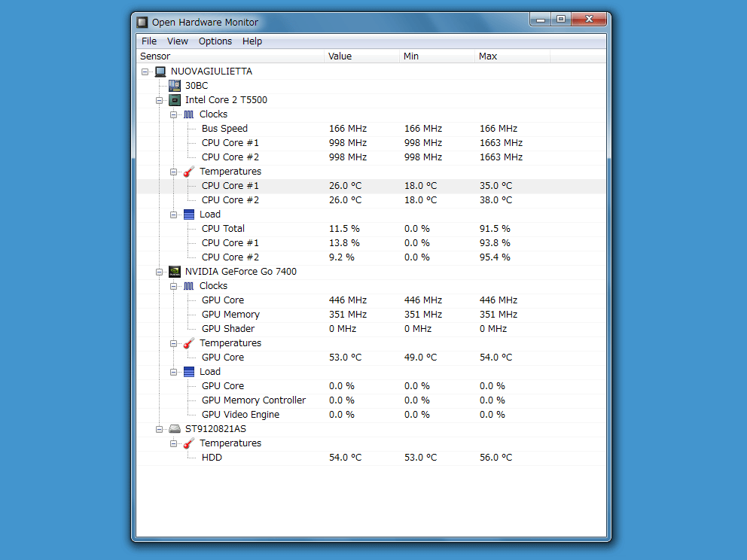
Task: Click the 351 MHz GPU Memory min value
Action: pos(423,315)
